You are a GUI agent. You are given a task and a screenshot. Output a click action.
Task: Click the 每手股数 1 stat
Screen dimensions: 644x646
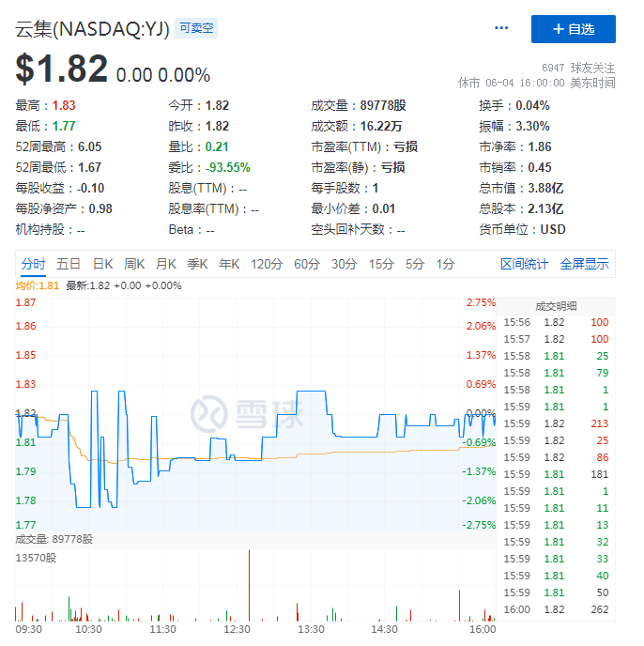pos(345,188)
